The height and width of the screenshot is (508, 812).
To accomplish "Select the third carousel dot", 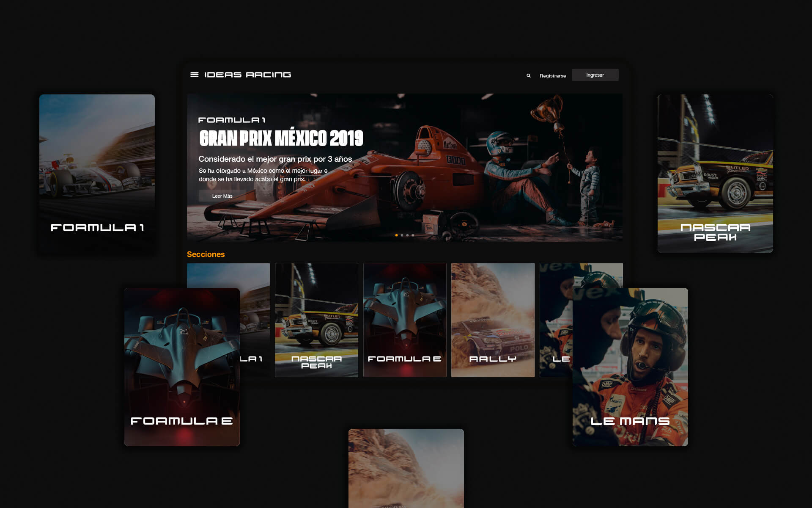I will coord(407,235).
